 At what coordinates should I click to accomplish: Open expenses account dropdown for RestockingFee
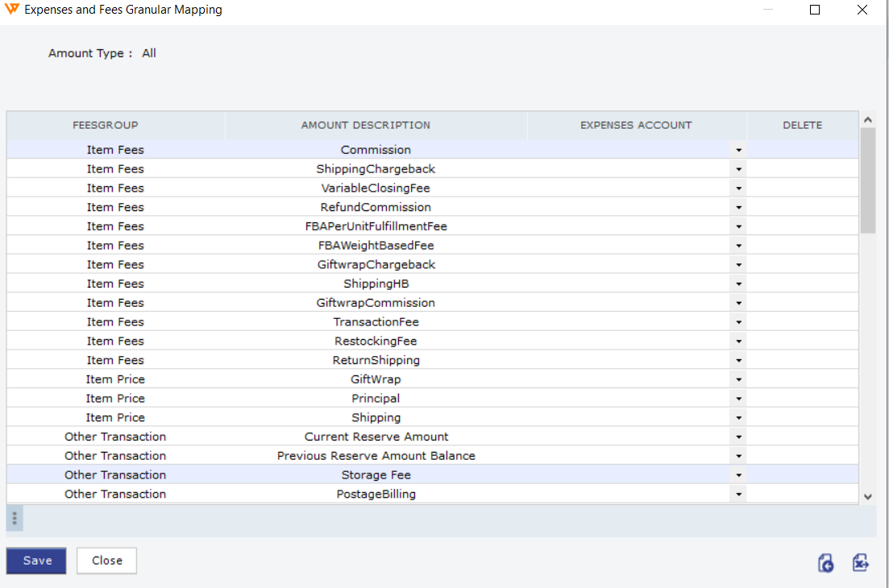click(739, 342)
